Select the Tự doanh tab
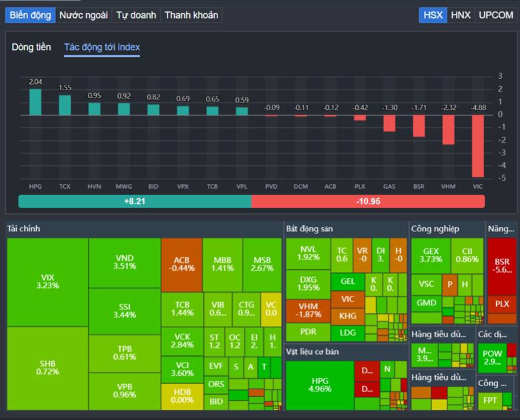 136,15
